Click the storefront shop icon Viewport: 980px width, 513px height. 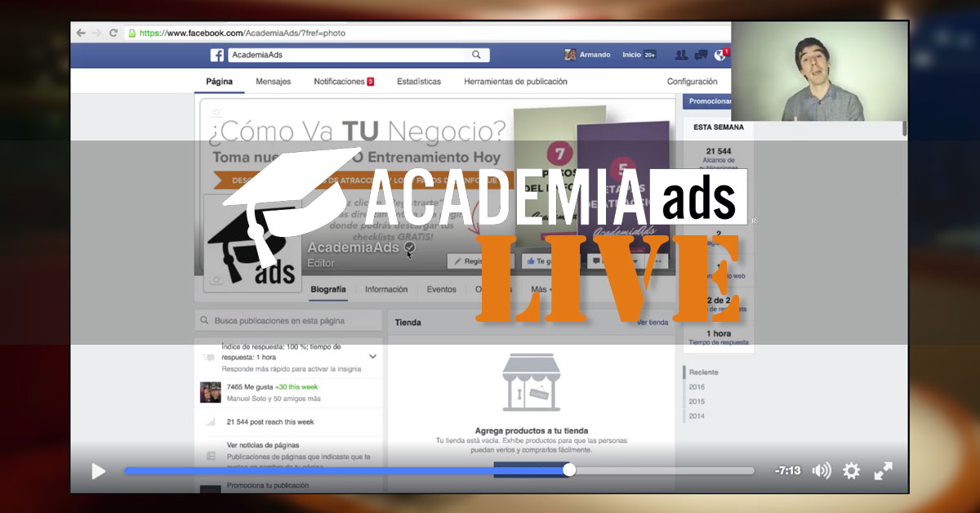pyautogui.click(x=531, y=384)
